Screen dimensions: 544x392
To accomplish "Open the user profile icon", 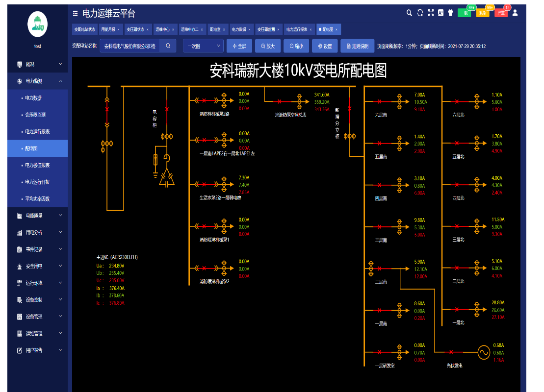I will pyautogui.click(x=515, y=13).
